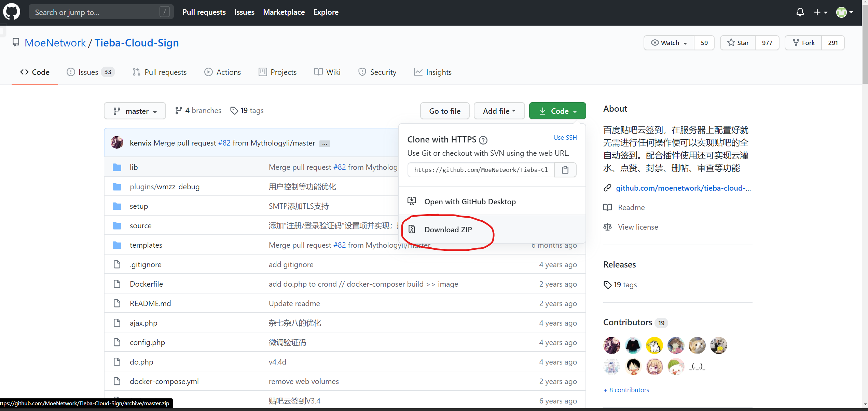This screenshot has height=411, width=868.
Task: Choose Open with GitHub Desktop
Action: [492, 202]
